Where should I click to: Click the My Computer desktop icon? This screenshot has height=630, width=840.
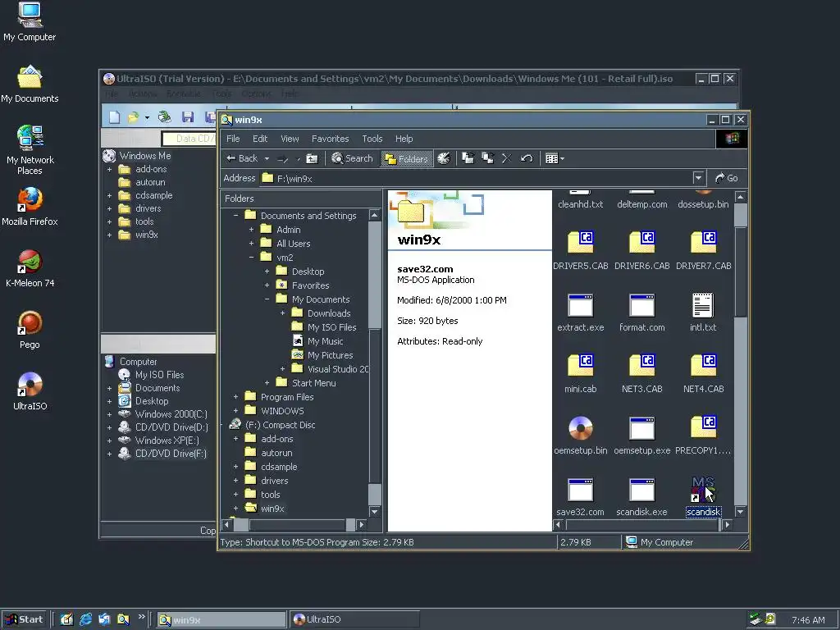click(x=30, y=22)
